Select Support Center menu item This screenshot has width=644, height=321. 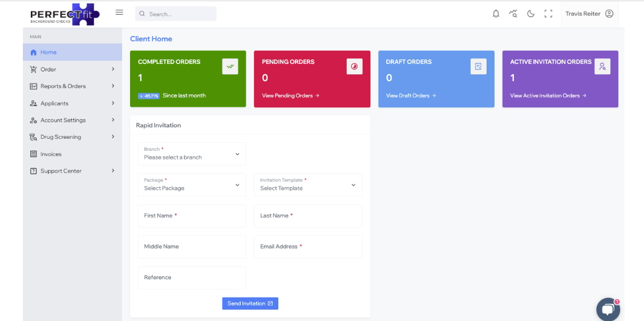click(x=72, y=171)
